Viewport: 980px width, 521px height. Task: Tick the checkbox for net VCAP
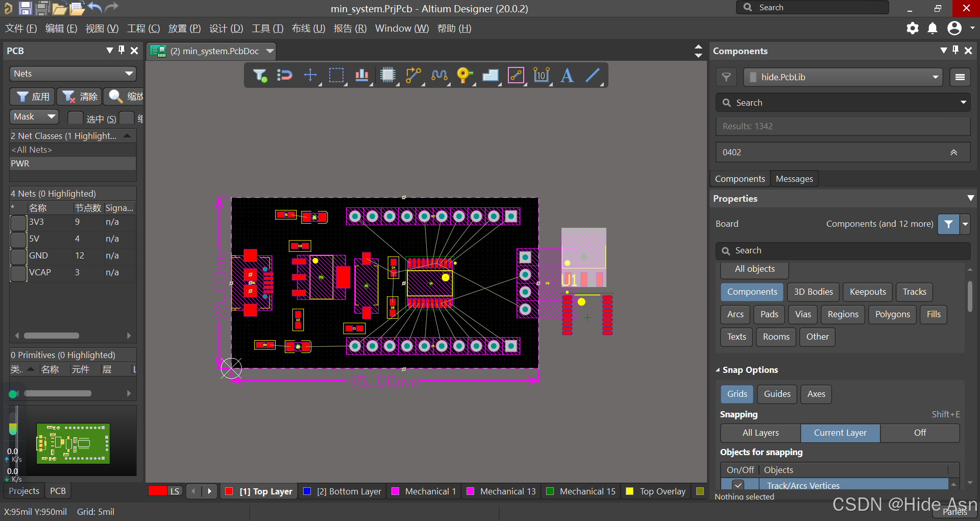click(x=19, y=273)
